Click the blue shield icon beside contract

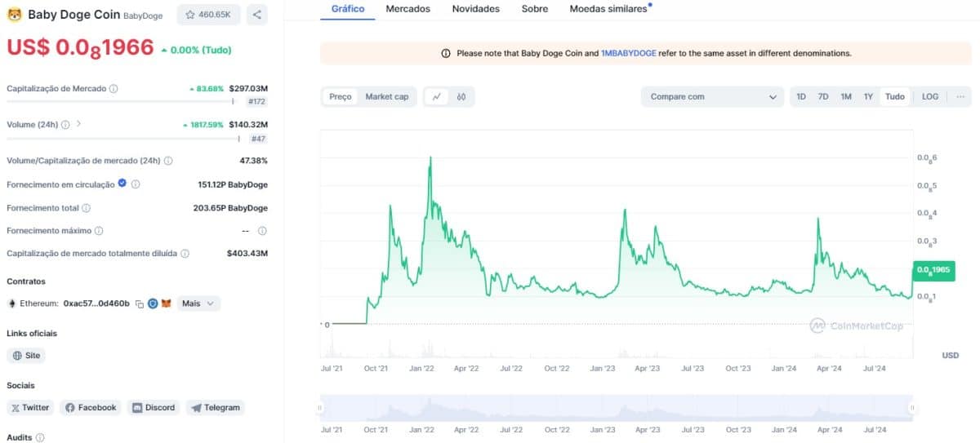click(x=153, y=303)
